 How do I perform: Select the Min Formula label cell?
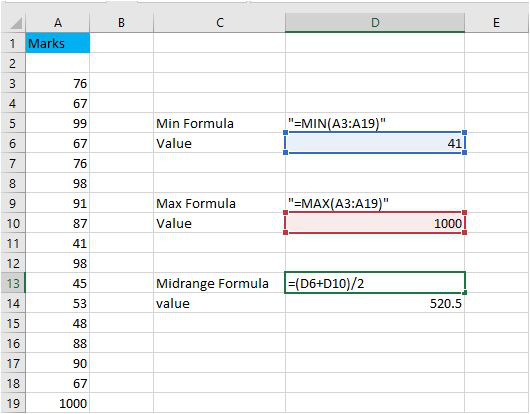tap(219, 123)
